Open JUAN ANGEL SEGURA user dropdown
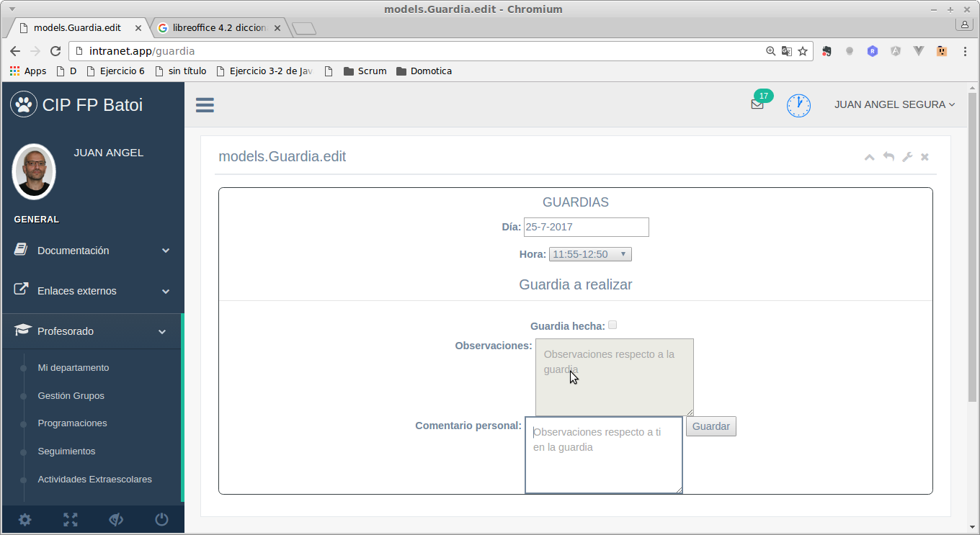 [895, 104]
